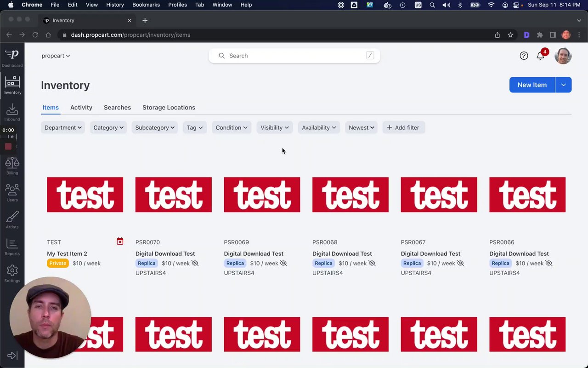Switch to the Activity tab
This screenshot has height=368, width=588.
[x=81, y=108]
